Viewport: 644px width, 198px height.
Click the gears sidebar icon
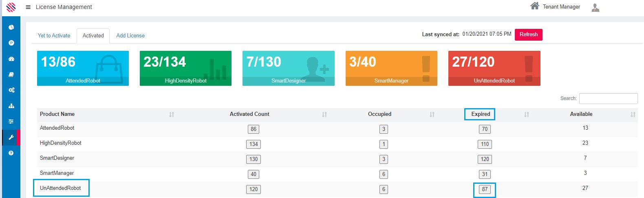11,90
